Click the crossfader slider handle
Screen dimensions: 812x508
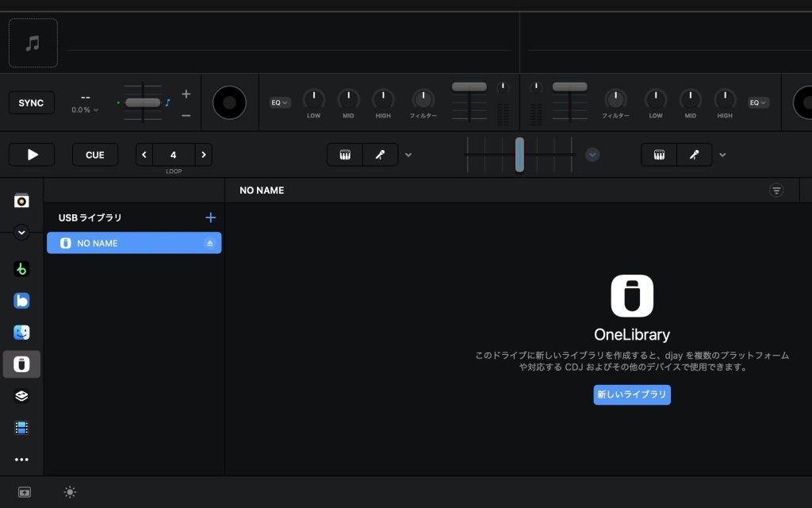click(x=519, y=154)
